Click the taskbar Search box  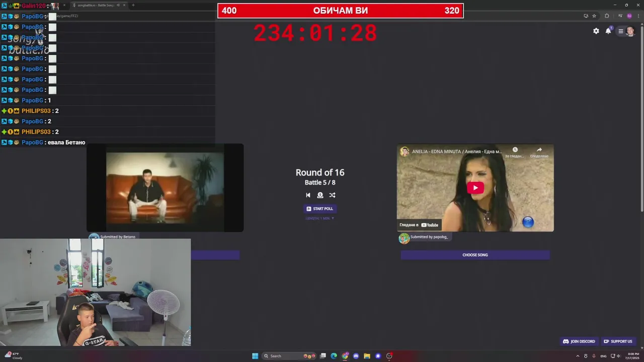coord(289,356)
